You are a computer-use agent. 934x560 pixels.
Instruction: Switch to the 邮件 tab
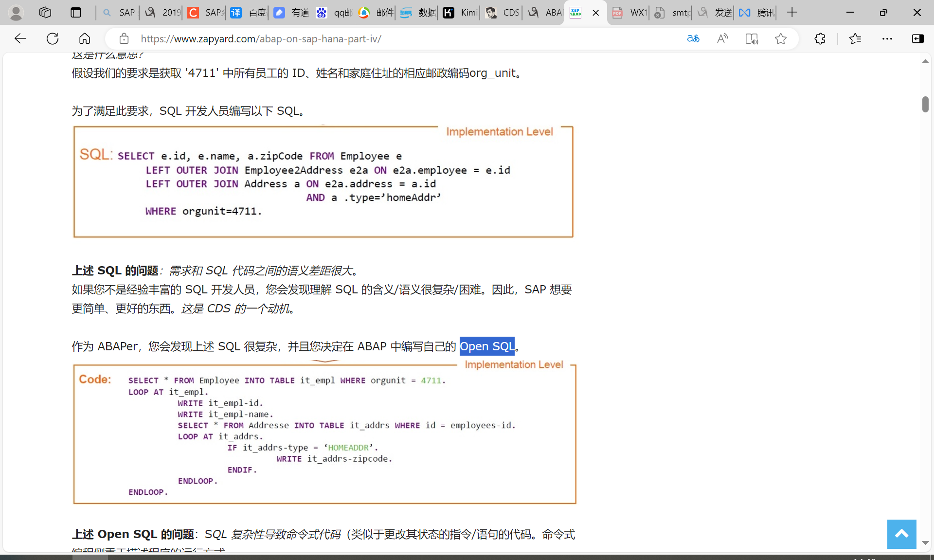pyautogui.click(x=376, y=13)
